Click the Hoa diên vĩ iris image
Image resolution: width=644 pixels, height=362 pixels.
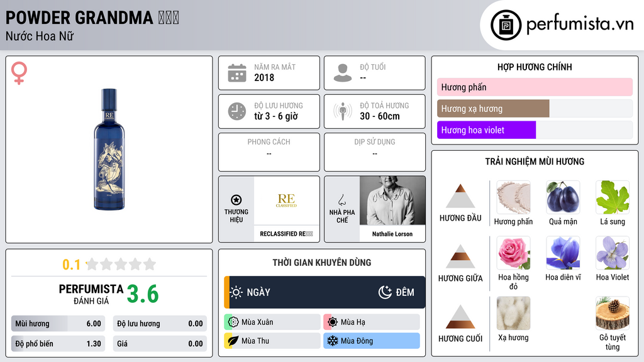click(563, 253)
